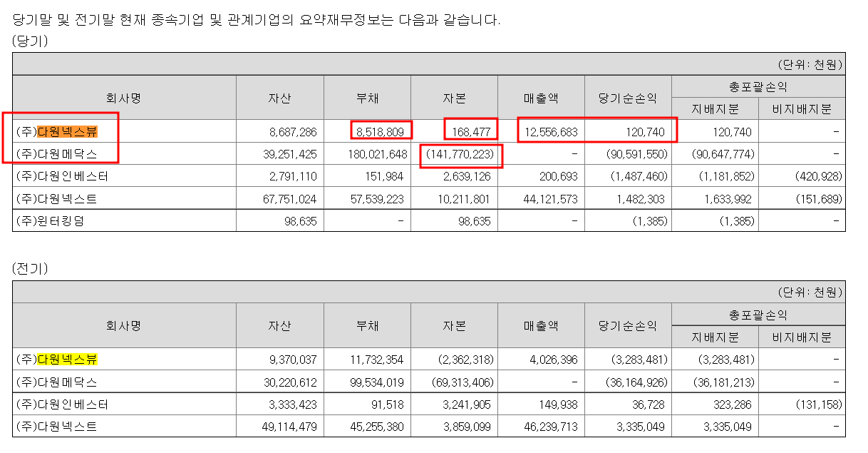This screenshot has height=453, width=868.
Task: Select the (당기) section label
Action: [x=30, y=41]
